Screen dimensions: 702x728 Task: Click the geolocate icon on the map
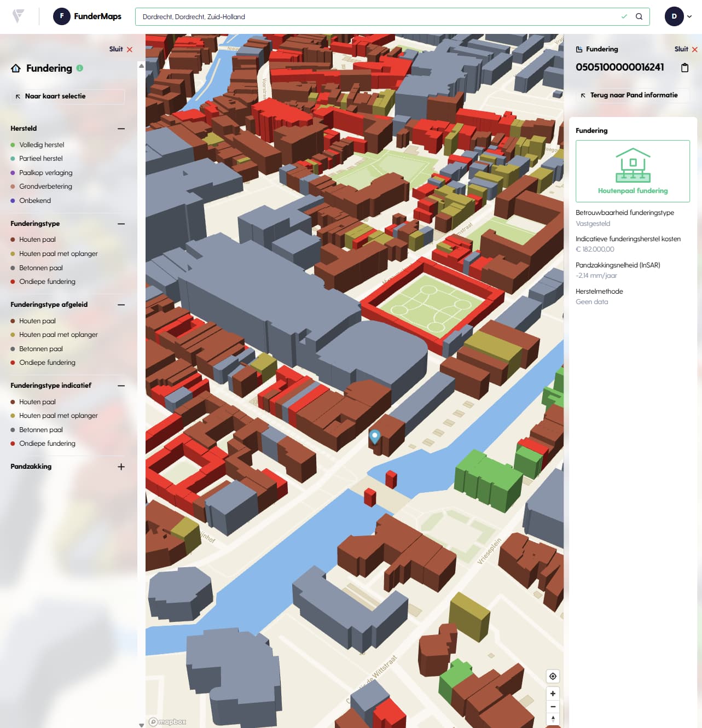pyautogui.click(x=553, y=677)
